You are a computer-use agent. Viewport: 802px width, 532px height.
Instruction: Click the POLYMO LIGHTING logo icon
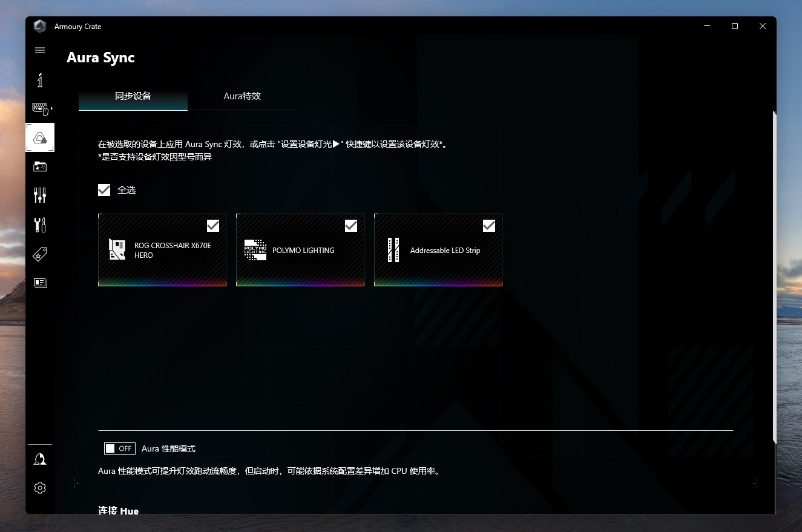pos(255,250)
